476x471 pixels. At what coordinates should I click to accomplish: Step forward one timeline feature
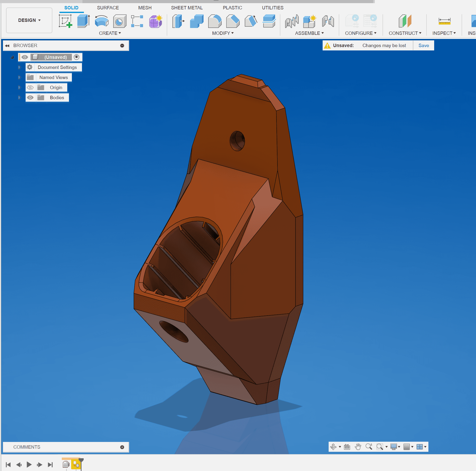(39, 465)
